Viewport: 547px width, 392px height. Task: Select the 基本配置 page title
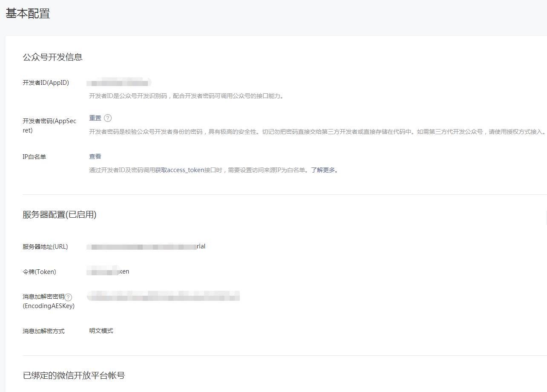[x=28, y=13]
